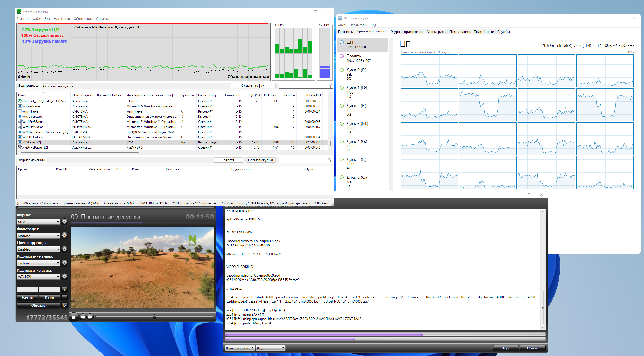Image resolution: width=644 pixels, height=356 pixels.
Task: Open format settings gear next to MKV
Action: [x=64, y=222]
